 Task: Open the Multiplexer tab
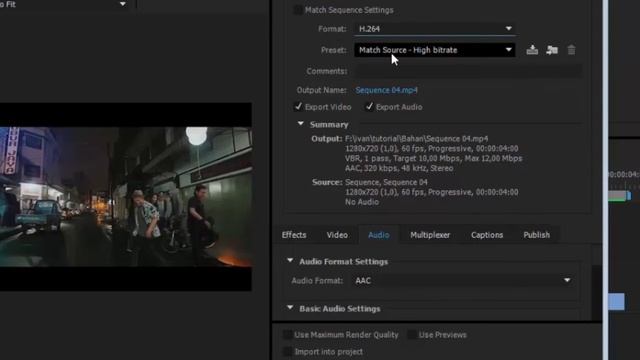430,235
